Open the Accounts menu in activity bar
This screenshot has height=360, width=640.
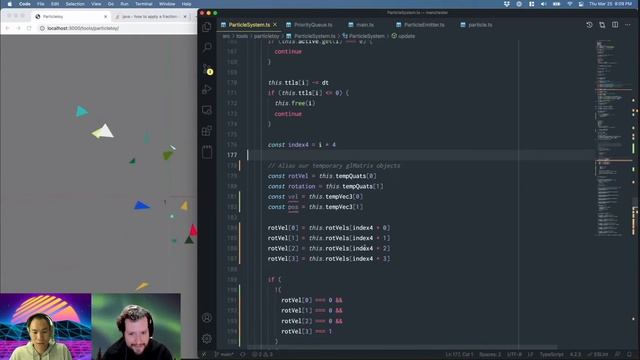(x=207, y=318)
